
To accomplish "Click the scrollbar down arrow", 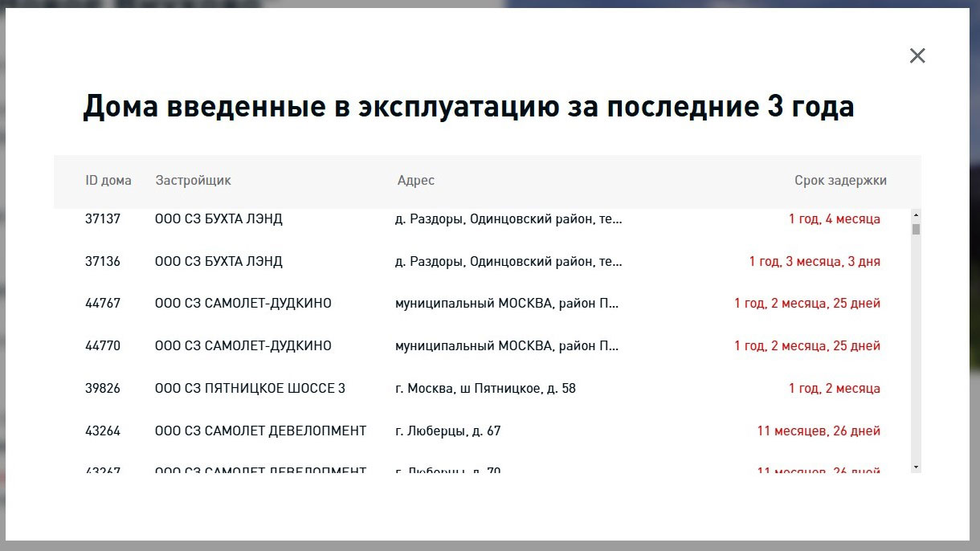I will point(916,467).
